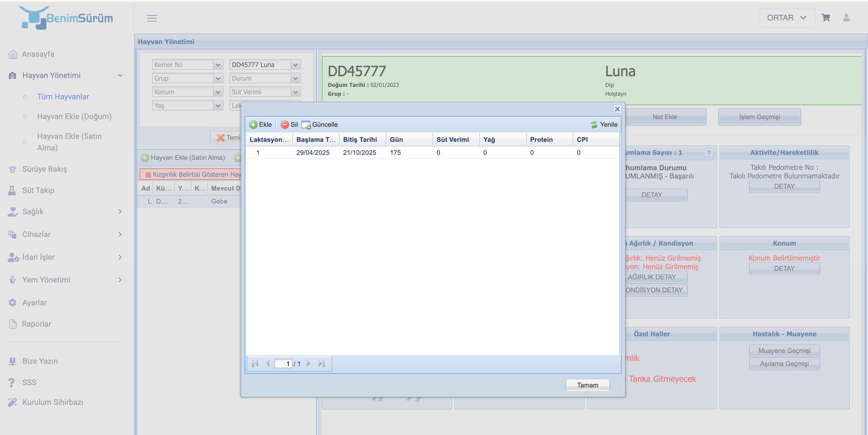Screen dimensions: 868x435
Task: Open Sürüye Bakış from the sidebar
Action: (x=44, y=169)
